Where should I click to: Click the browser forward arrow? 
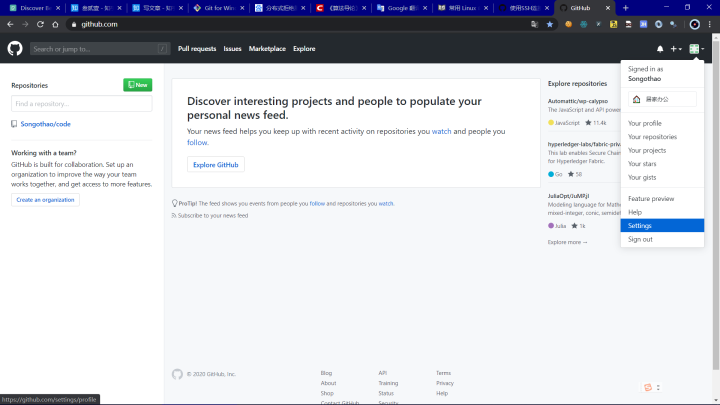pos(25,24)
